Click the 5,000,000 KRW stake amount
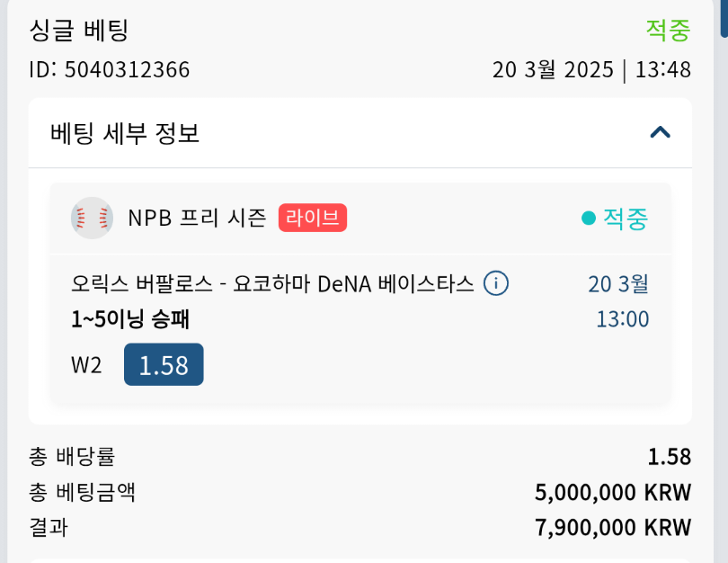Viewport: 728px width, 563px height. 612,492
